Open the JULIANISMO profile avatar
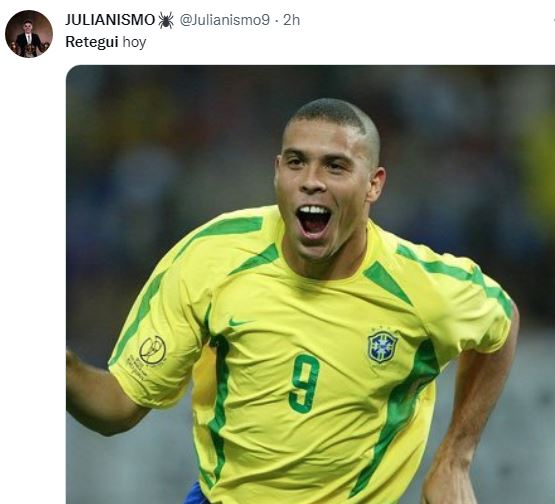This screenshot has width=555, height=504. pos(29,34)
